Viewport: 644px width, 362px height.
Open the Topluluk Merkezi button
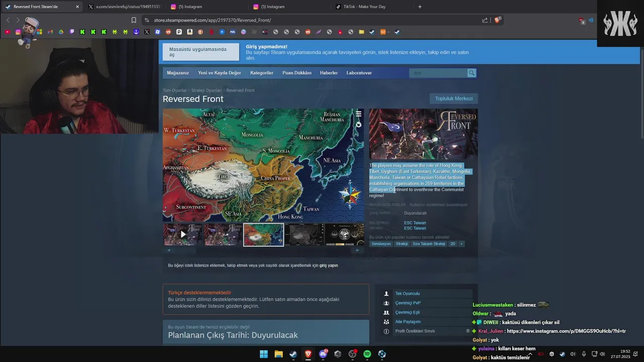454,99
